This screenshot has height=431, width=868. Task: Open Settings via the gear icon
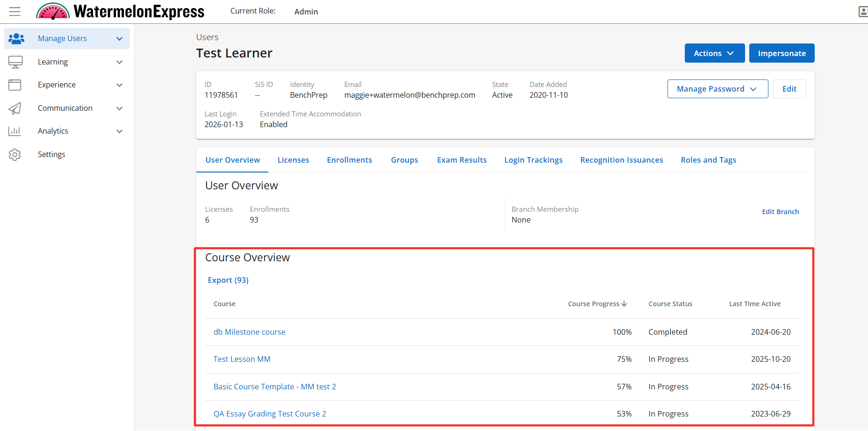tap(15, 155)
